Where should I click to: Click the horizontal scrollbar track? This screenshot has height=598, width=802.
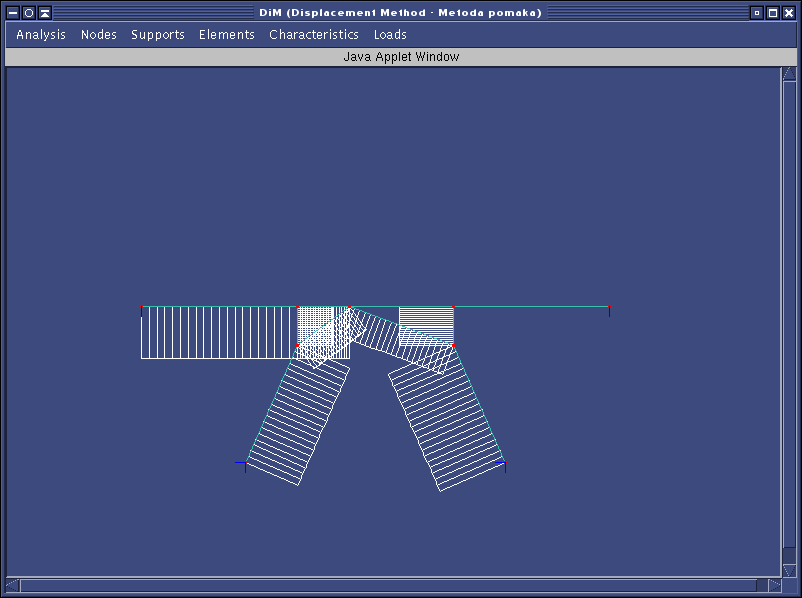coord(394,585)
